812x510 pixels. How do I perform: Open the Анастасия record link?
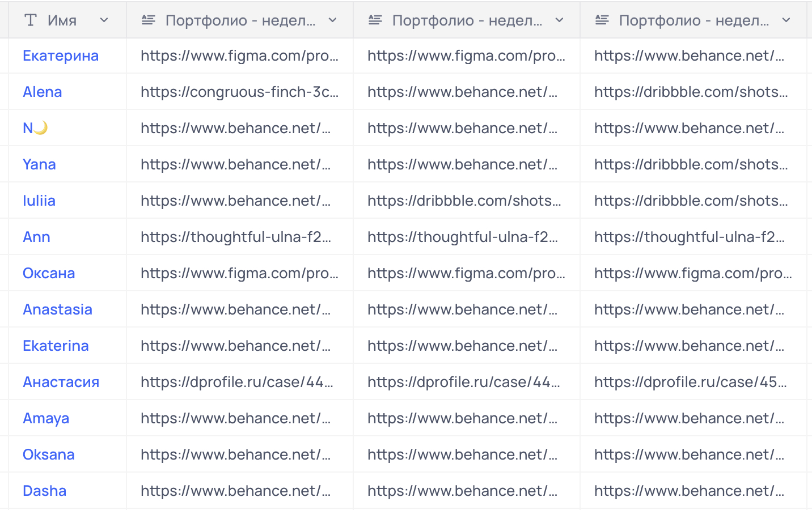point(61,382)
